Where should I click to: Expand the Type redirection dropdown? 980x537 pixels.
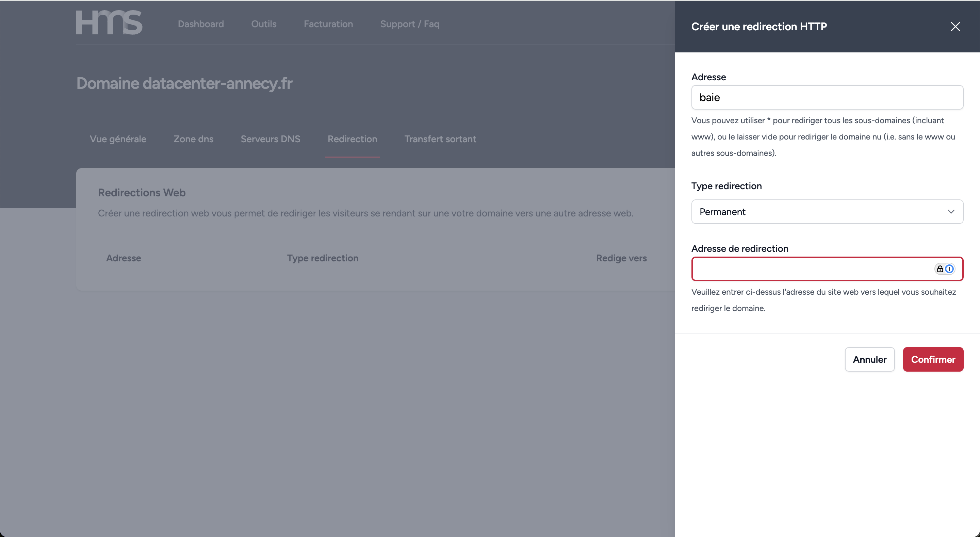click(x=827, y=212)
